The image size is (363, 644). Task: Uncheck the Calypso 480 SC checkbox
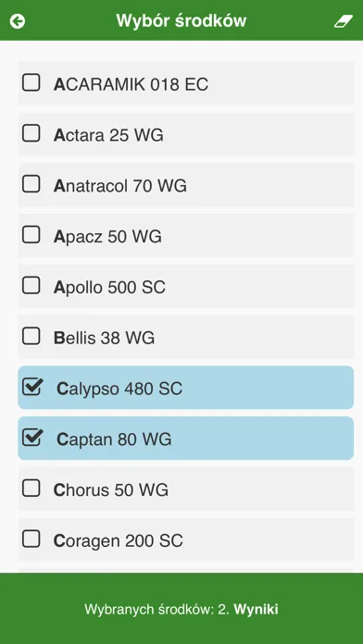32,387
